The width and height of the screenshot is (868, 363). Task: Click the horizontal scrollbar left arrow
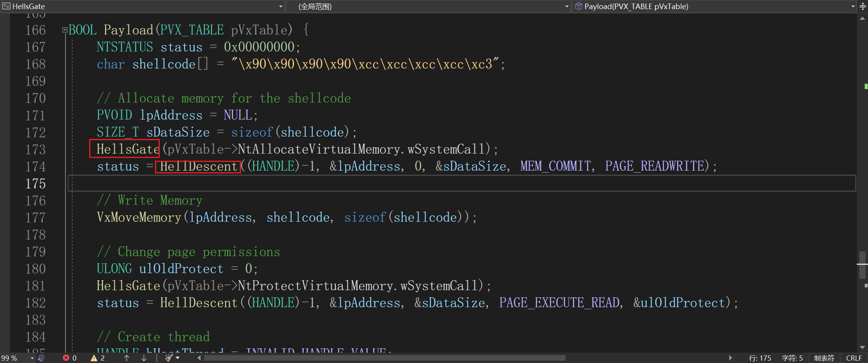[x=199, y=358]
